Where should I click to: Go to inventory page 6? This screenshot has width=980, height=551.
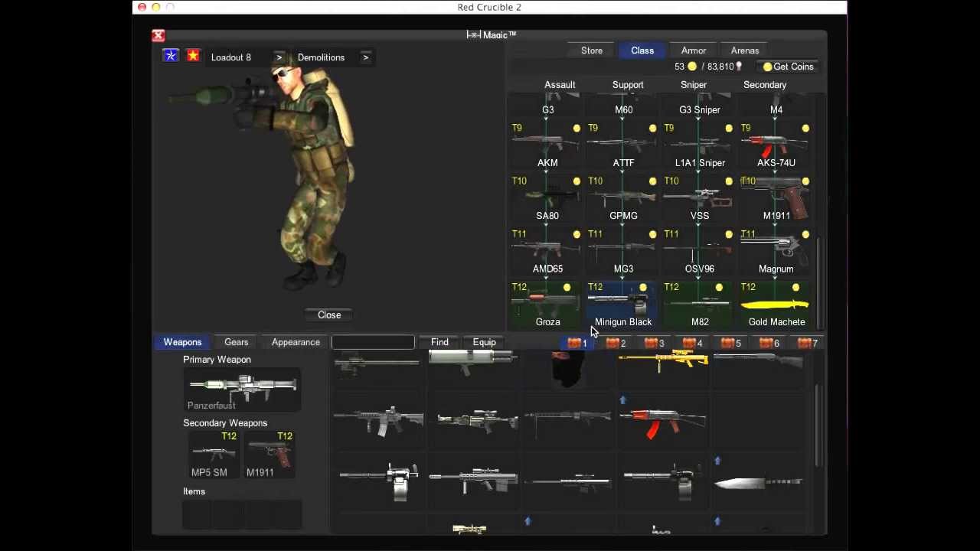769,343
